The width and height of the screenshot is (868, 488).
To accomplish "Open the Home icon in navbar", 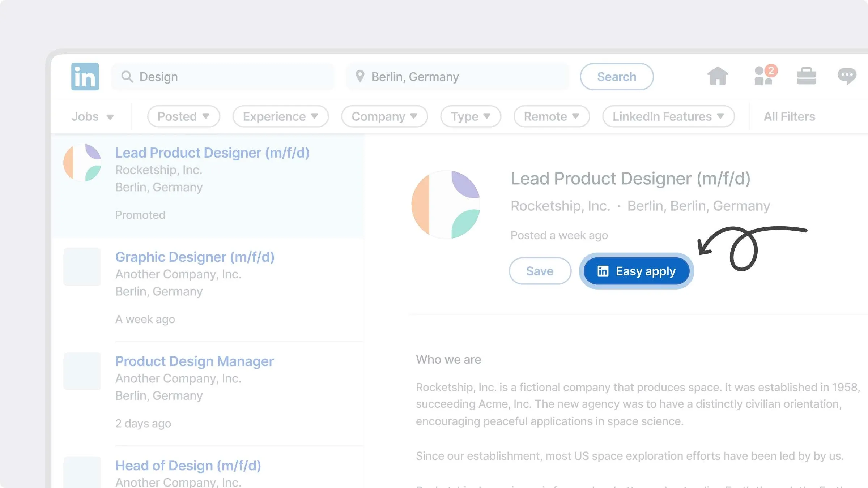I will 718,76.
